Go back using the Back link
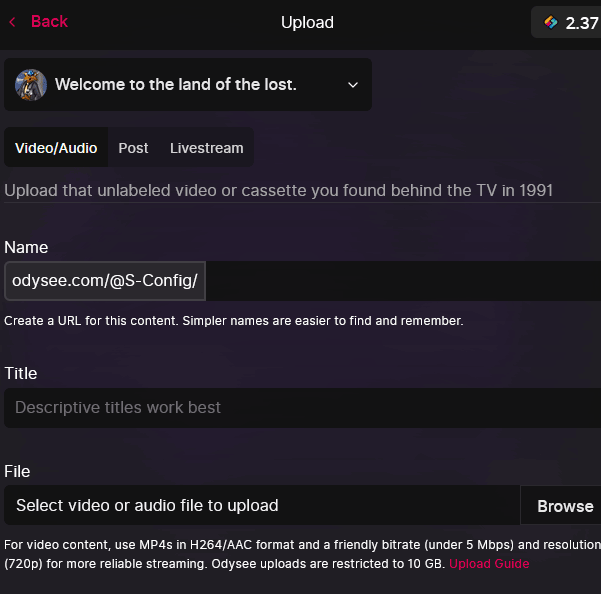The width and height of the screenshot is (601, 594). click(49, 21)
